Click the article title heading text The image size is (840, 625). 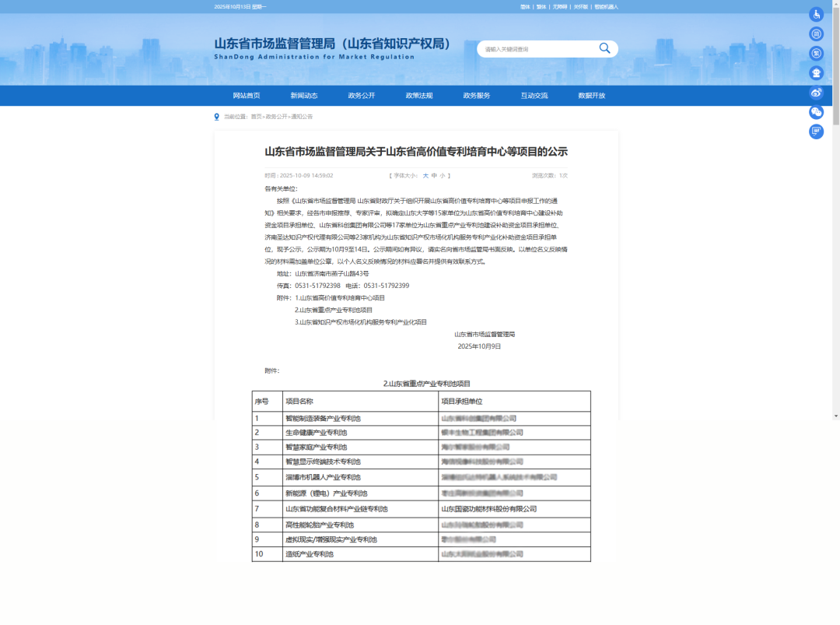[x=416, y=152]
